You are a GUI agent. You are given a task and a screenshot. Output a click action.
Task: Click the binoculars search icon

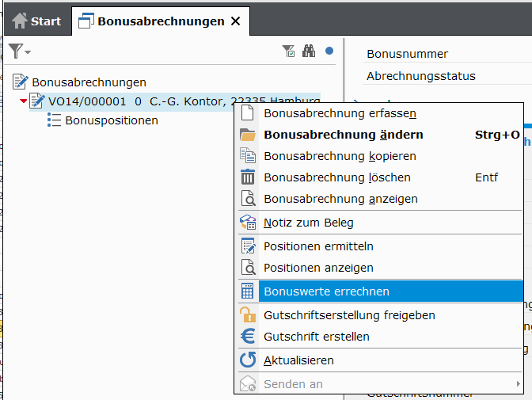pyautogui.click(x=309, y=51)
